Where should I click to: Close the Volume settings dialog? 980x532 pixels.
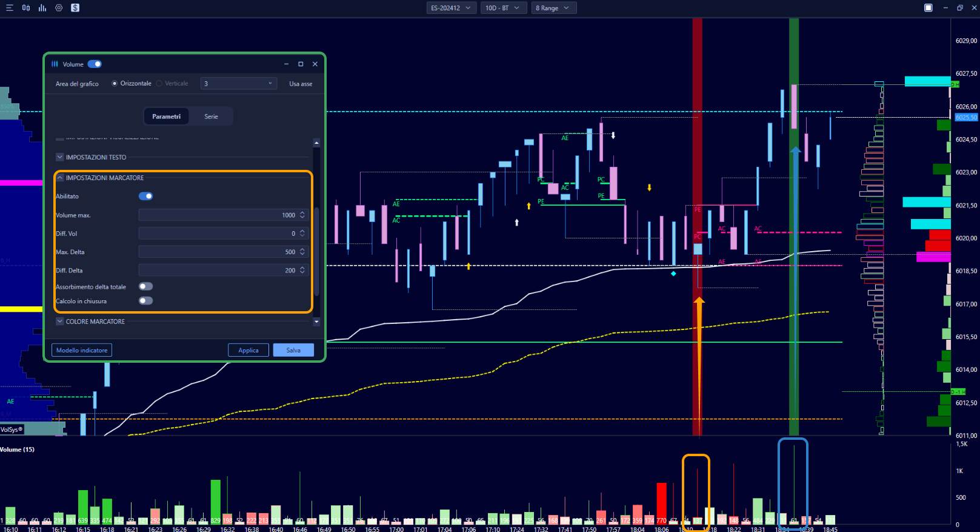coord(315,64)
